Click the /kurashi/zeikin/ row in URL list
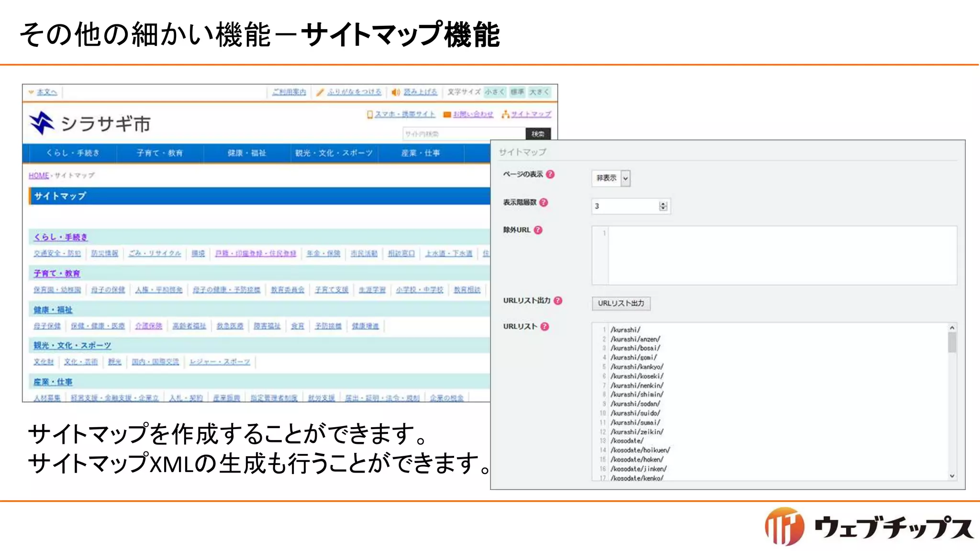Image resolution: width=980 pixels, height=551 pixels. coord(637,432)
